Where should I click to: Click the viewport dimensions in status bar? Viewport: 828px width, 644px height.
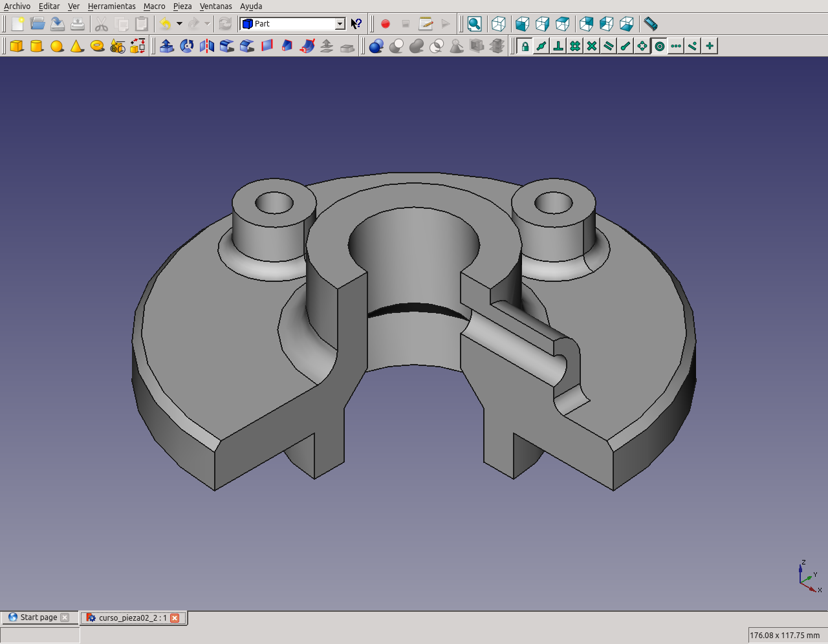click(x=785, y=635)
